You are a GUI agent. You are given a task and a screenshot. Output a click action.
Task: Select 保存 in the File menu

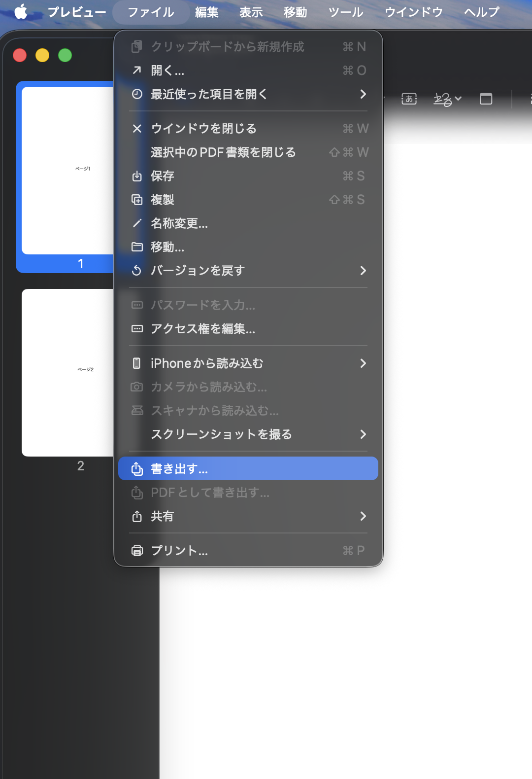tap(248, 176)
